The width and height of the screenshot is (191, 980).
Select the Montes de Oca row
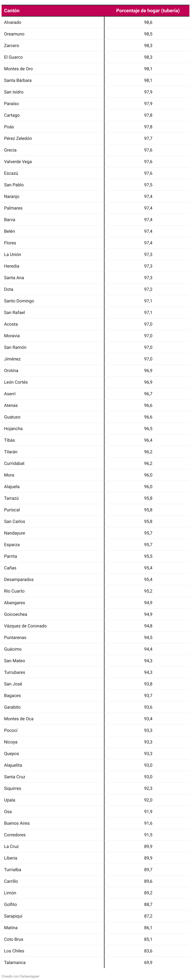(95, 719)
